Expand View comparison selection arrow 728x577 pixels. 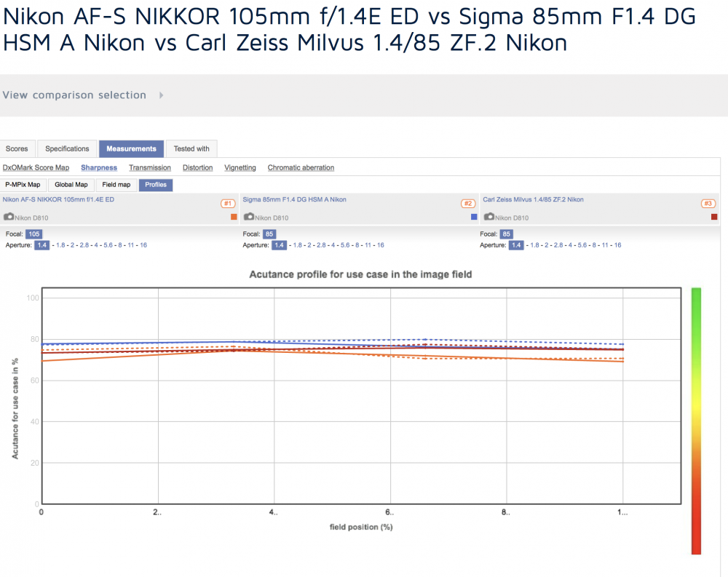(x=161, y=95)
